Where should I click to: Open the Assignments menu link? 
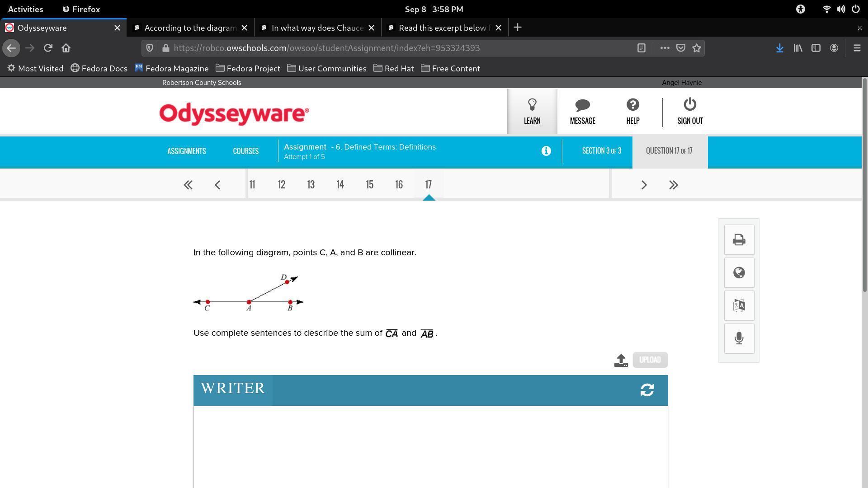pos(186,151)
